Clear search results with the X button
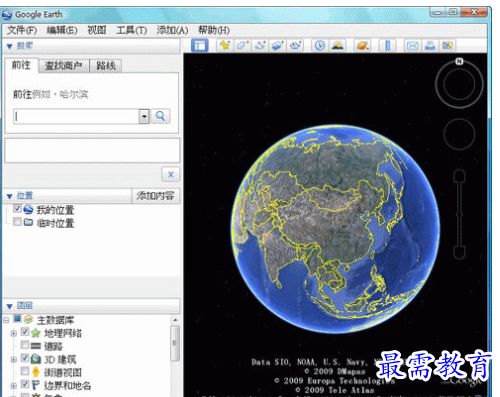The image size is (500, 397). tap(170, 174)
